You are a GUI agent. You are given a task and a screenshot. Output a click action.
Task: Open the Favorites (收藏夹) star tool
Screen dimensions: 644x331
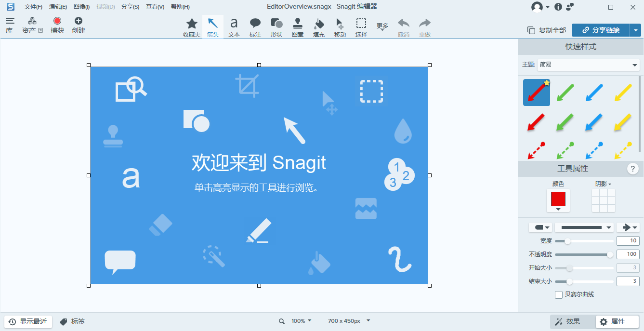[192, 27]
